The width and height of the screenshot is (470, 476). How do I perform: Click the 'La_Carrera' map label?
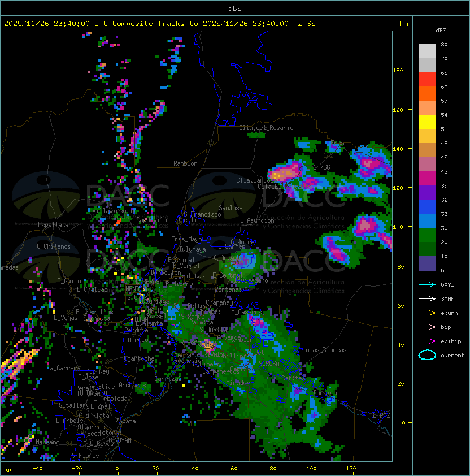click(x=64, y=368)
